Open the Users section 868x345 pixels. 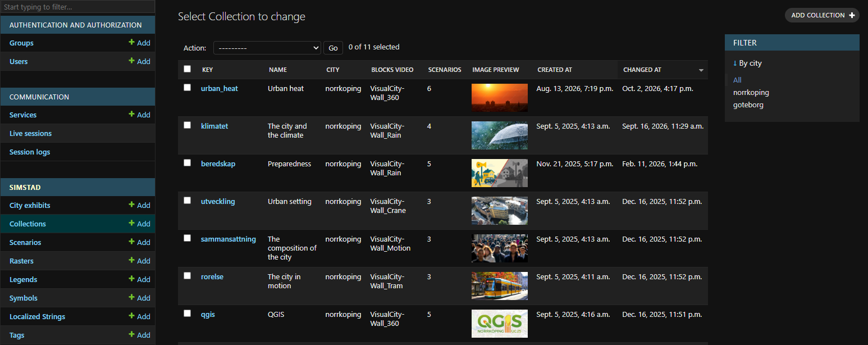coord(19,61)
